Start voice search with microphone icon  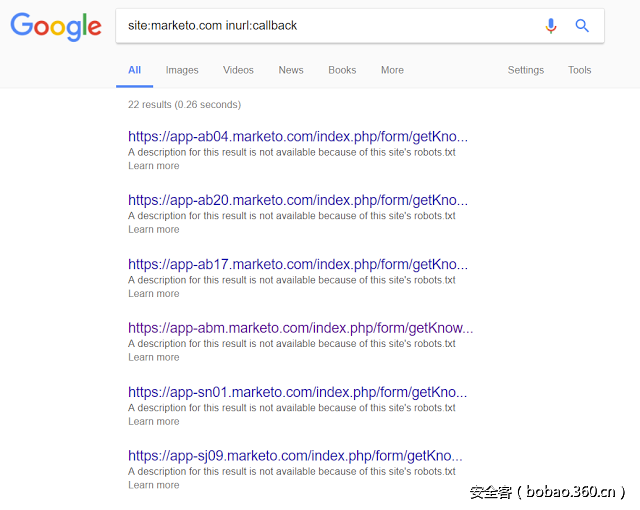[x=551, y=26]
